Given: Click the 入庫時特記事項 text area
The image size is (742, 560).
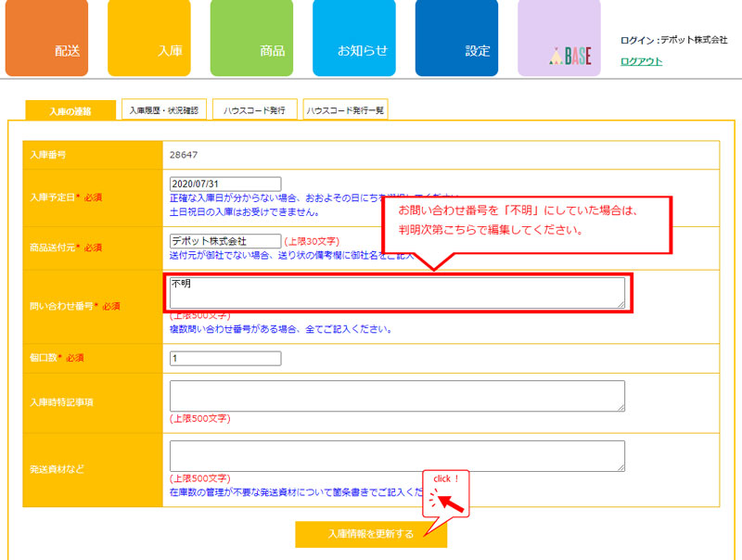Looking at the screenshot, I should pyautogui.click(x=397, y=396).
